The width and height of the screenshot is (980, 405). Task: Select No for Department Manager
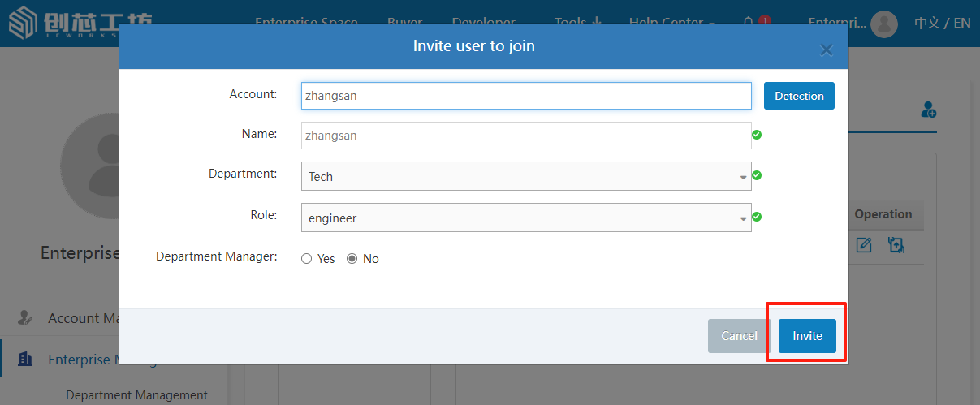click(352, 259)
